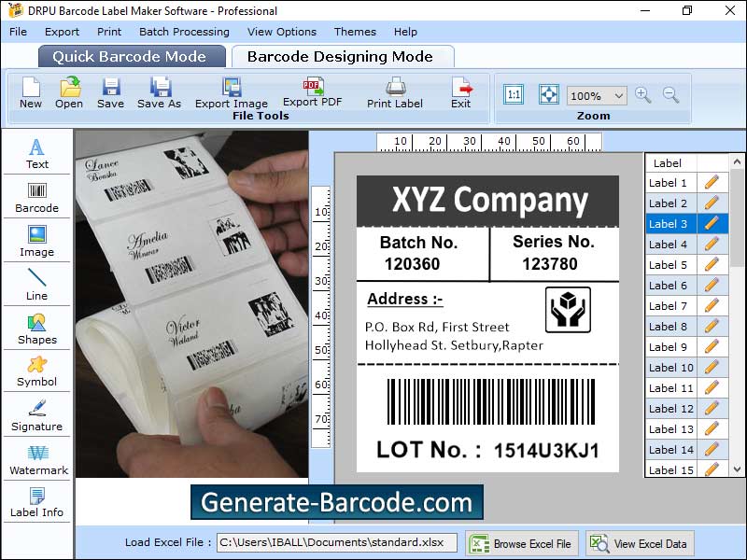This screenshot has width=747, height=560.
Task: Click the Export Image toolbar icon
Action: pyautogui.click(x=231, y=91)
